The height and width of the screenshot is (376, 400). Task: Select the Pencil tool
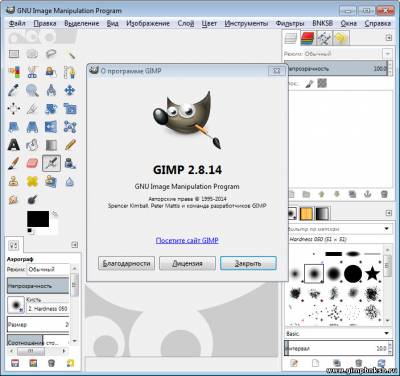[x=70, y=145]
